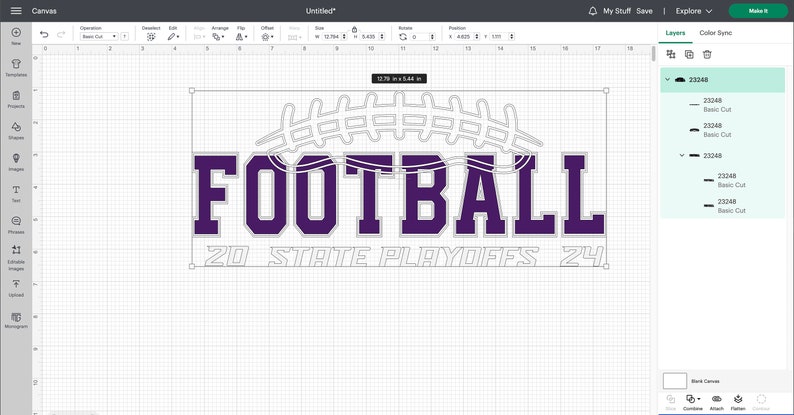Click the Contour tool
This screenshot has width=794, height=415.
tap(761, 402)
